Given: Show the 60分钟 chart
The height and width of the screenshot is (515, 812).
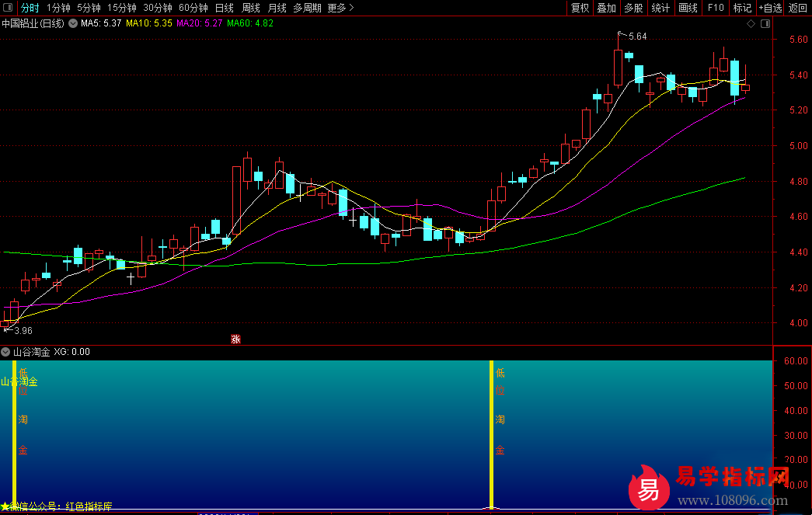Looking at the screenshot, I should click(x=193, y=8).
